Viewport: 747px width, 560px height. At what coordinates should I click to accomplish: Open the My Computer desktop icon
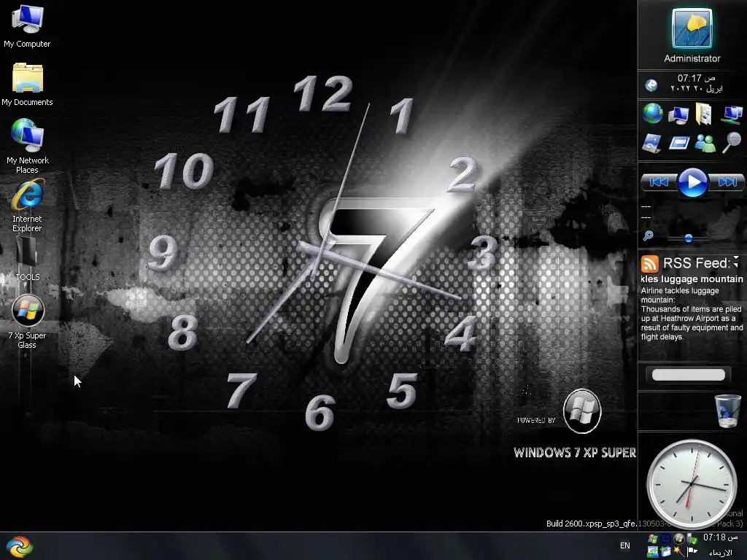click(x=27, y=25)
